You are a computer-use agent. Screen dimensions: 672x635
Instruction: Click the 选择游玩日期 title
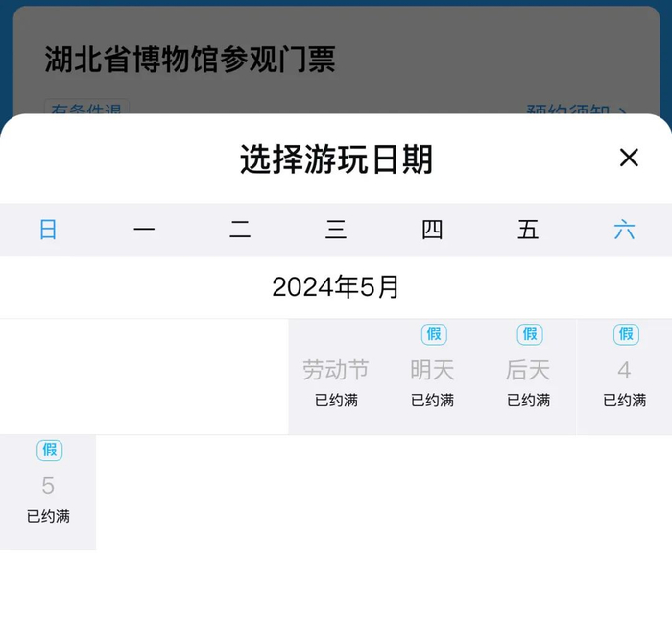336,159
